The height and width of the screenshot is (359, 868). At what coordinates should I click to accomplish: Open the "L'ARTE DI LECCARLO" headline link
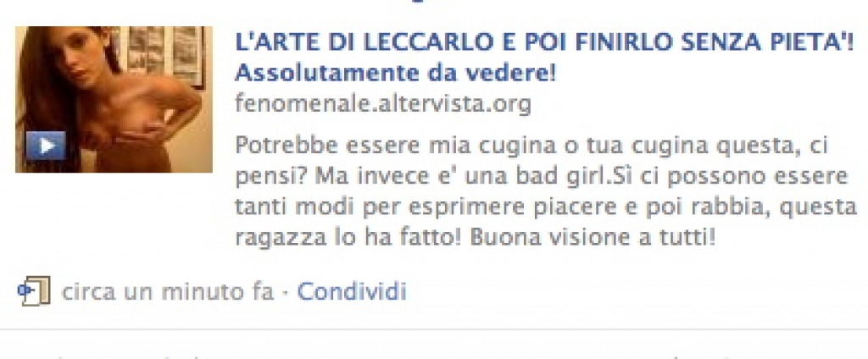coord(544,43)
